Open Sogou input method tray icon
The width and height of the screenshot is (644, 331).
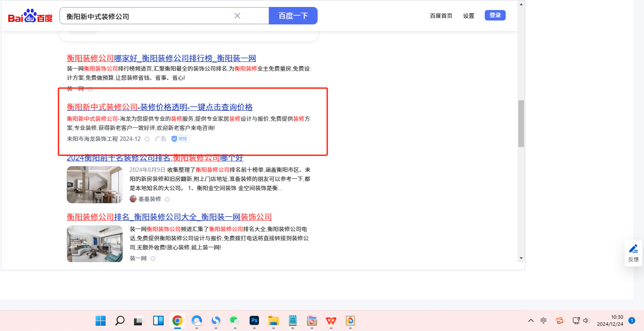(560, 321)
